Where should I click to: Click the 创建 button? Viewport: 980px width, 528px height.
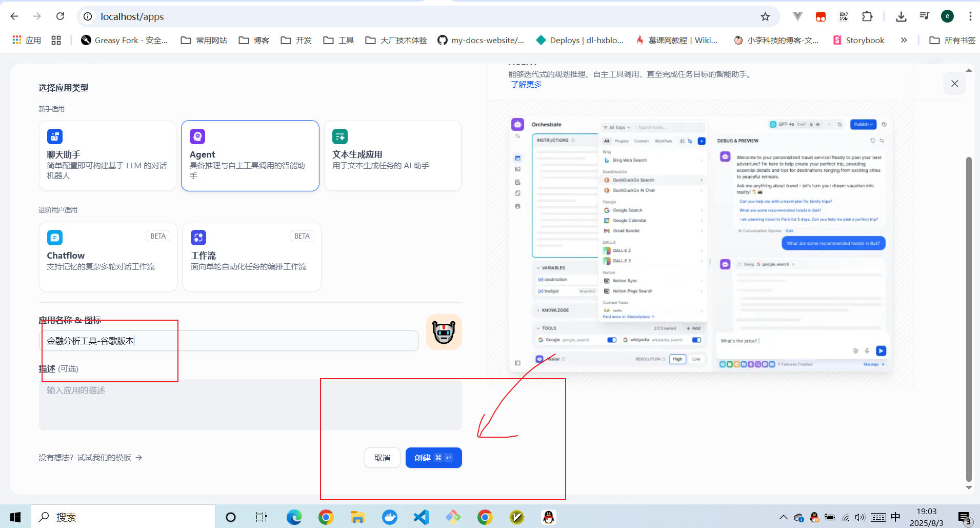[x=433, y=458]
